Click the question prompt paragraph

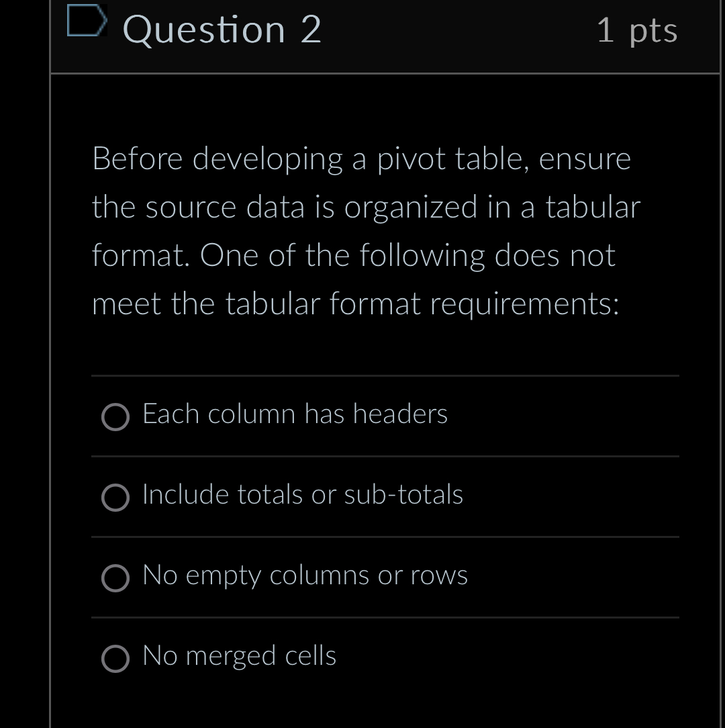point(366,230)
